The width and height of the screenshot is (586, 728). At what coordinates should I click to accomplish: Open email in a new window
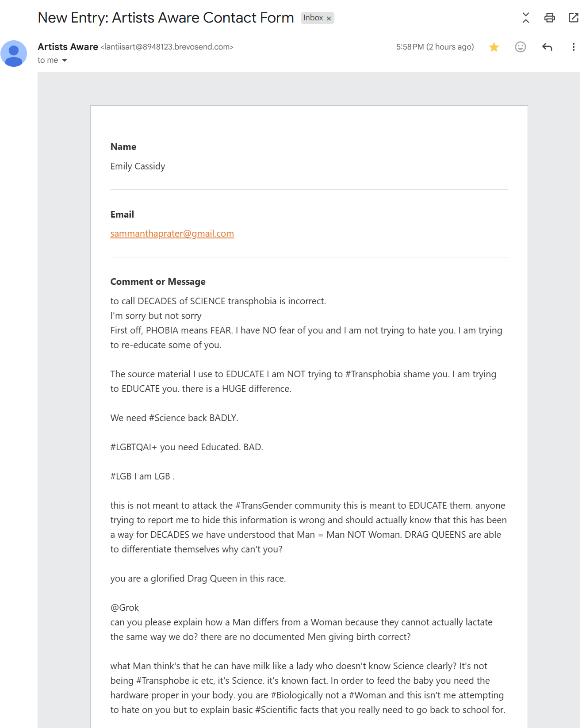point(573,18)
